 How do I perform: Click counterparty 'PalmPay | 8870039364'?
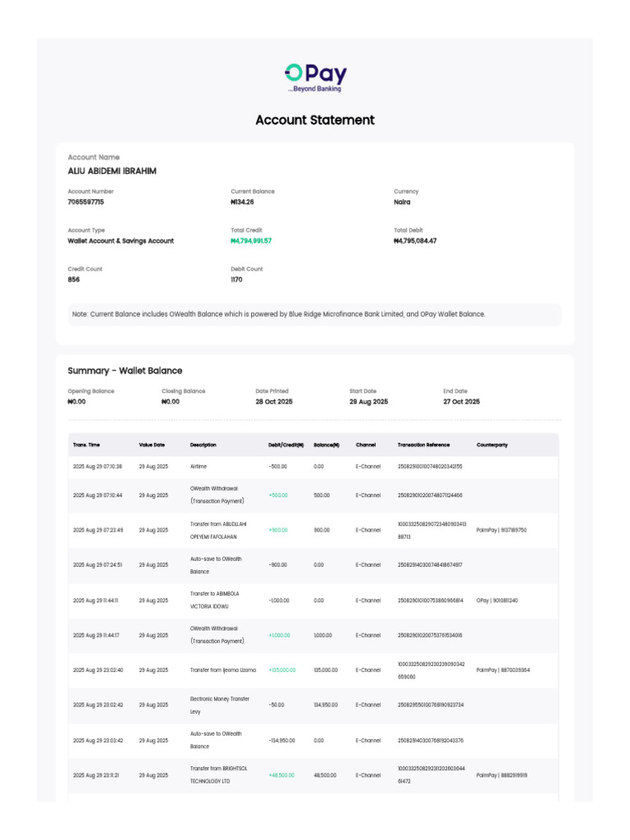[503, 670]
